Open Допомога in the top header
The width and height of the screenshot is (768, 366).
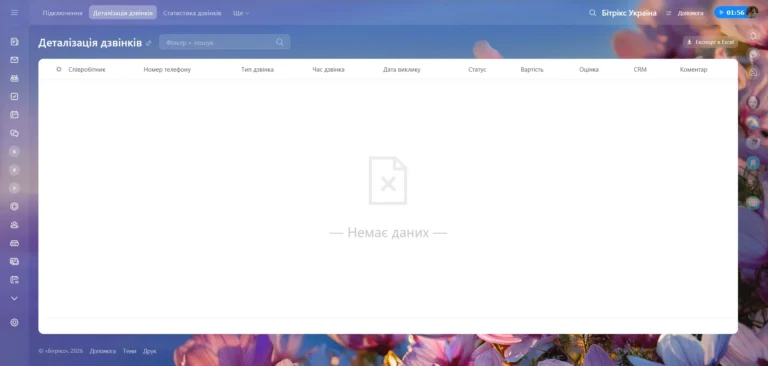(691, 13)
